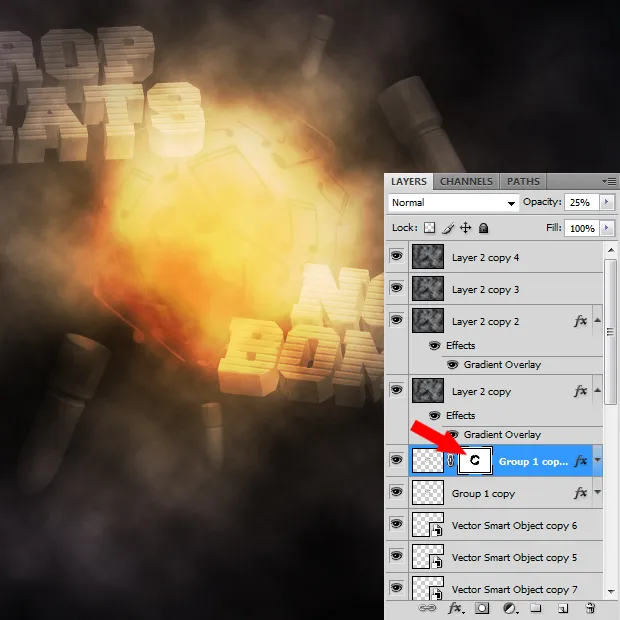Click the lock transparent pixels icon

click(x=430, y=228)
